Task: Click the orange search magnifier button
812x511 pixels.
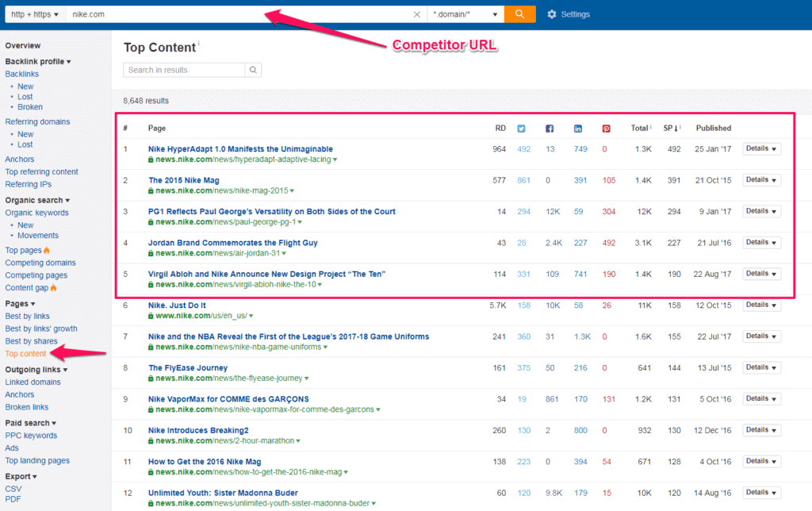Action: [x=519, y=14]
